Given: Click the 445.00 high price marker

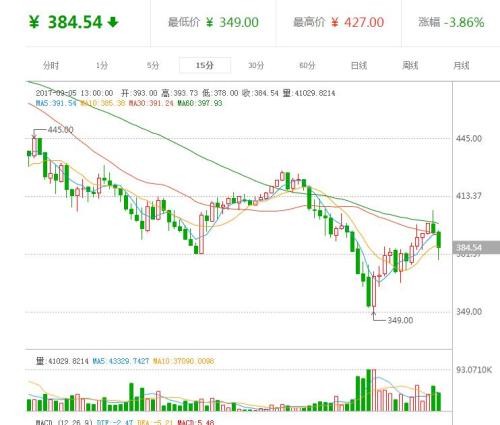Looking at the screenshot, I should pos(60,130).
